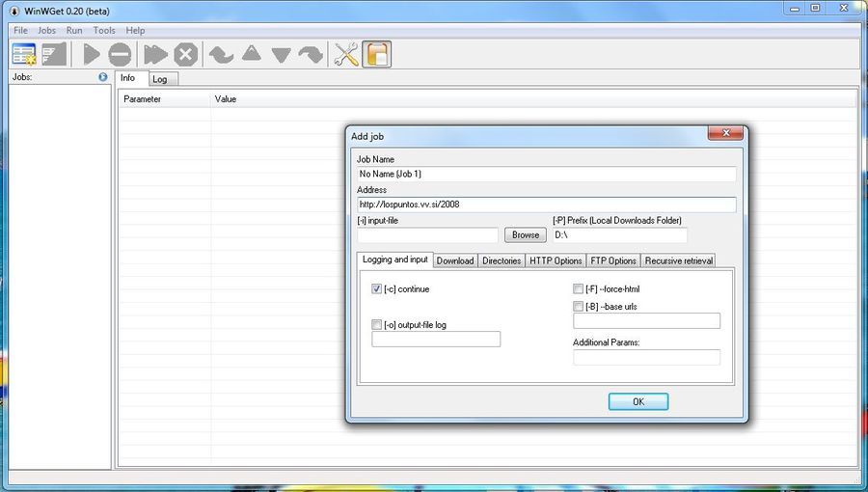Click the Move to bottom curved arrow icon
868x492 pixels.
(311, 54)
